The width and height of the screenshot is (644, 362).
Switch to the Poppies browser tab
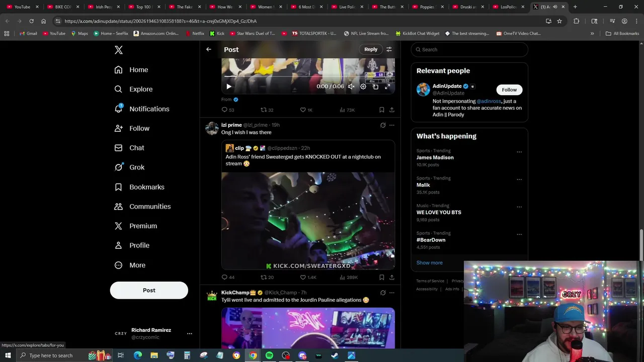[x=428, y=7]
